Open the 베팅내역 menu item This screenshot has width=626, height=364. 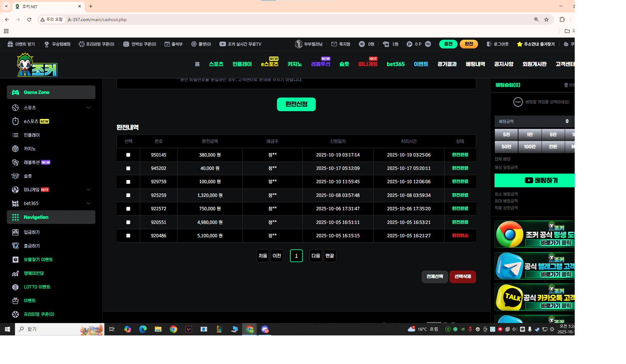point(475,64)
